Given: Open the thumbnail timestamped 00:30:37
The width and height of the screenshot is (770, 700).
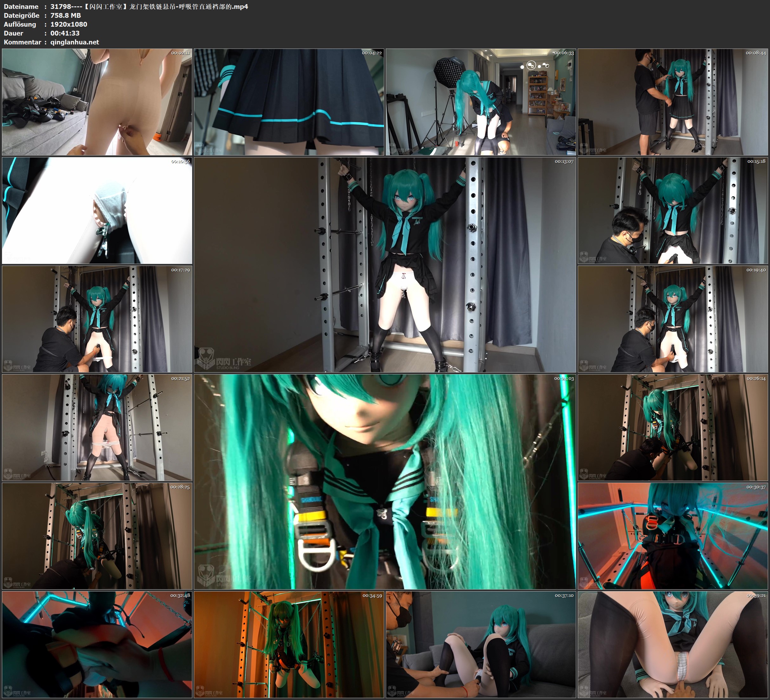Looking at the screenshot, I should [673, 536].
